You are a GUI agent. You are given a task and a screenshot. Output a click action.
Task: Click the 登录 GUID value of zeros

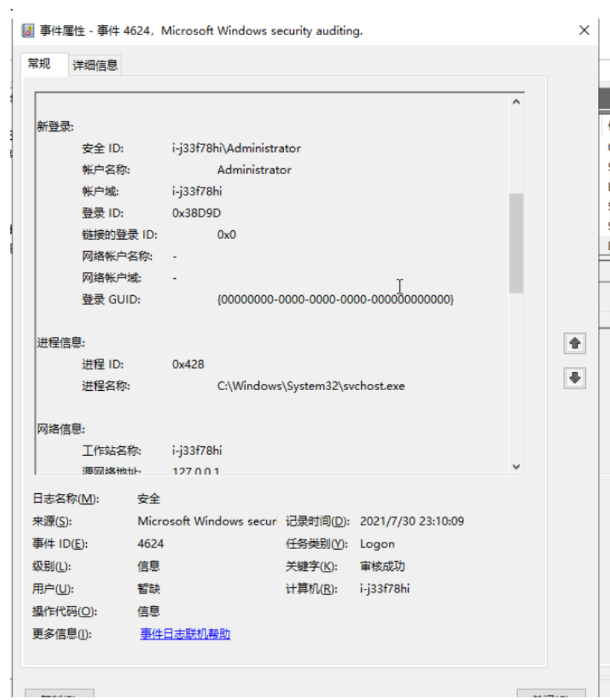[335, 299]
